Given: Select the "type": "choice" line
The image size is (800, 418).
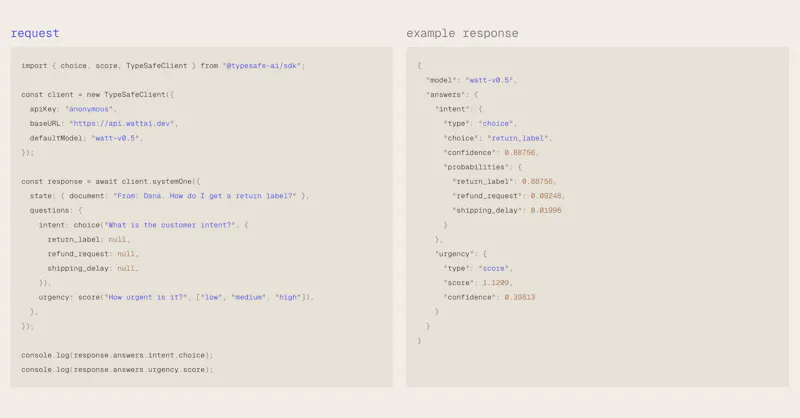Looking at the screenshot, I should tap(480, 124).
